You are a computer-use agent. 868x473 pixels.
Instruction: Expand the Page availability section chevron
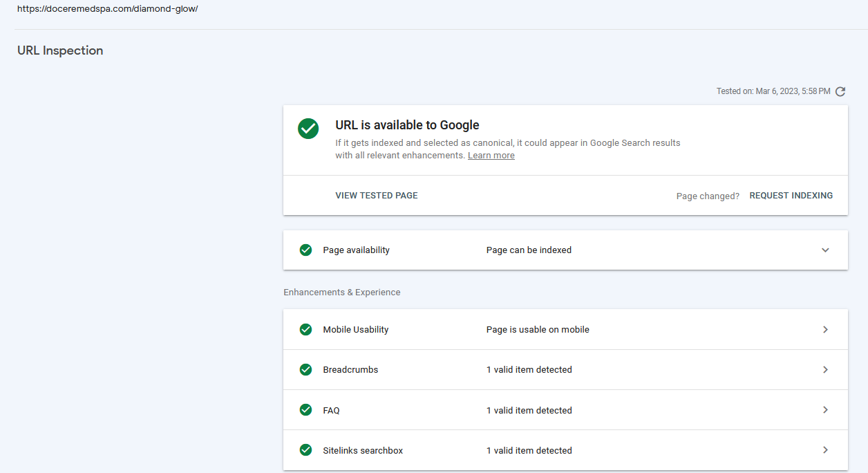(825, 250)
